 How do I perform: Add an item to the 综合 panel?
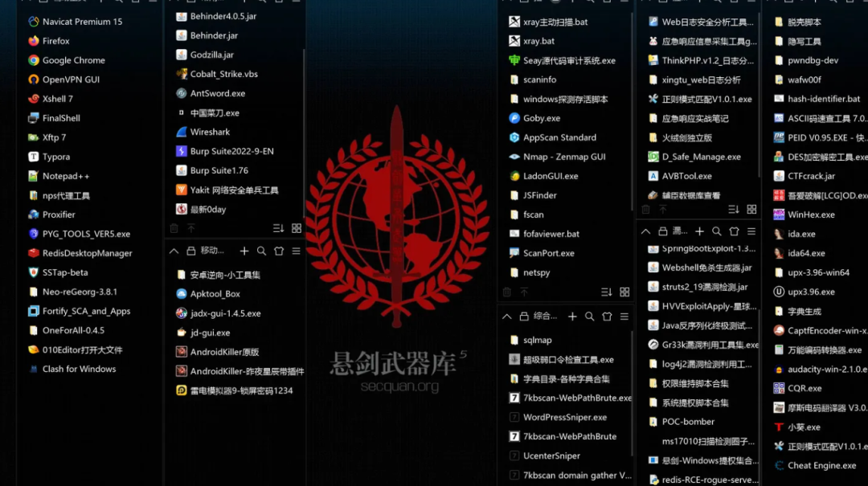(x=572, y=317)
